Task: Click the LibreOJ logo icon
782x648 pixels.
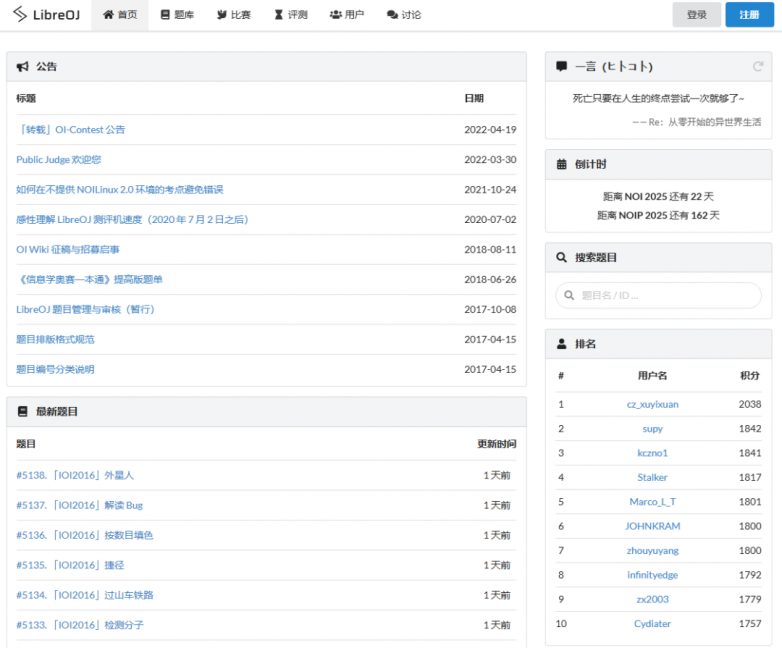Action: 19,15
